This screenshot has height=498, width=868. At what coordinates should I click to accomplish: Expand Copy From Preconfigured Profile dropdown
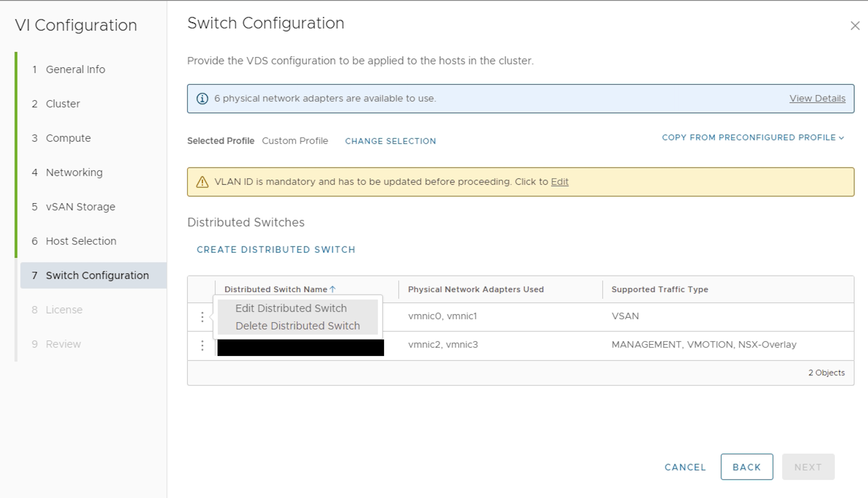(x=752, y=138)
